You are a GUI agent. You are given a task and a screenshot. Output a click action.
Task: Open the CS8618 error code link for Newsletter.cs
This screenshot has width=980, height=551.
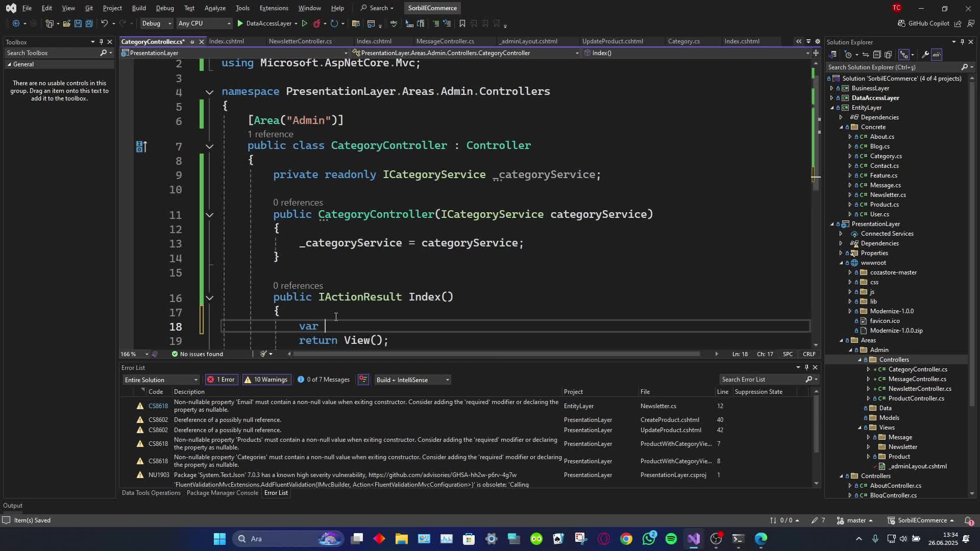tap(158, 406)
